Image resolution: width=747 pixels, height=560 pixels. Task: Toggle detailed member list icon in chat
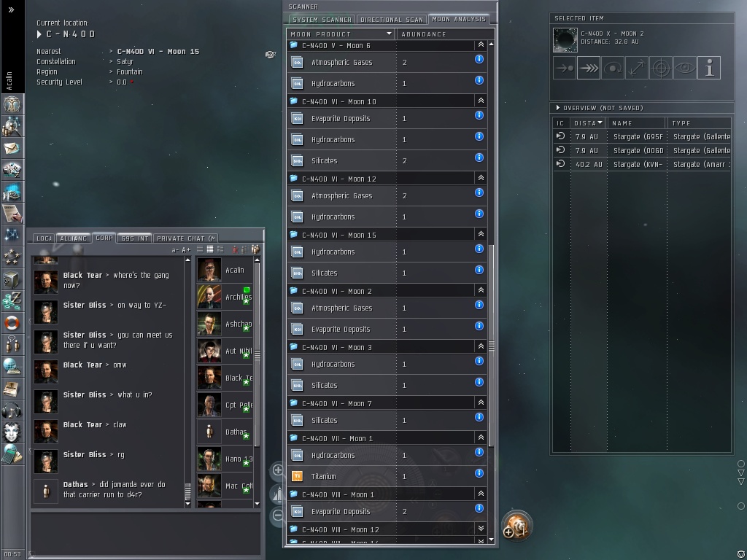[x=255, y=249]
